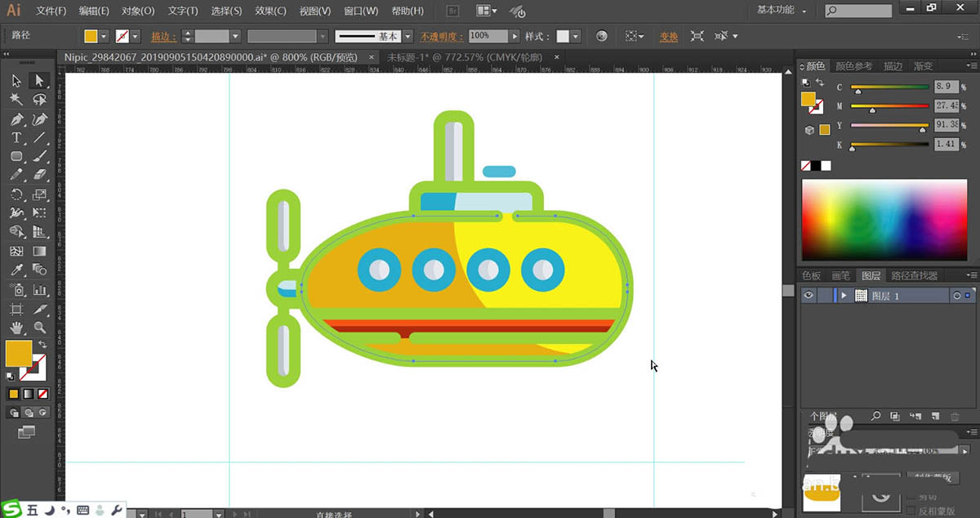Open the opacity 100% arrow
This screenshot has width=980, height=518.
[514, 37]
